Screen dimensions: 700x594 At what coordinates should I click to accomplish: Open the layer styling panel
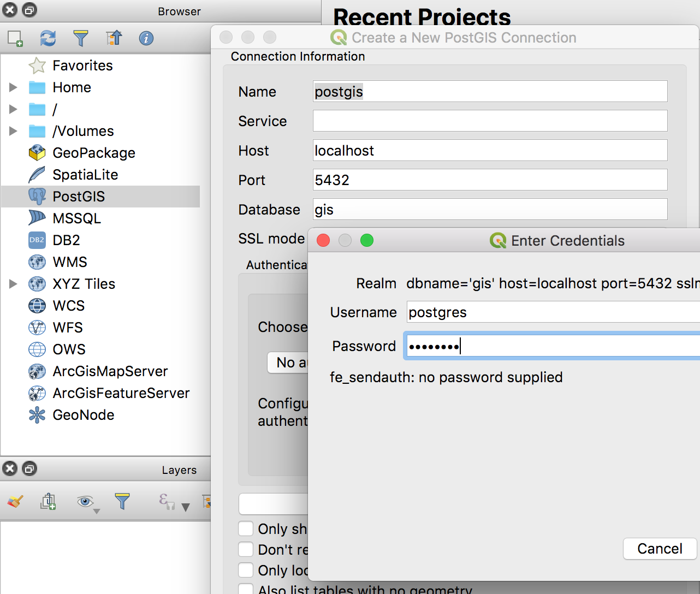(15, 502)
